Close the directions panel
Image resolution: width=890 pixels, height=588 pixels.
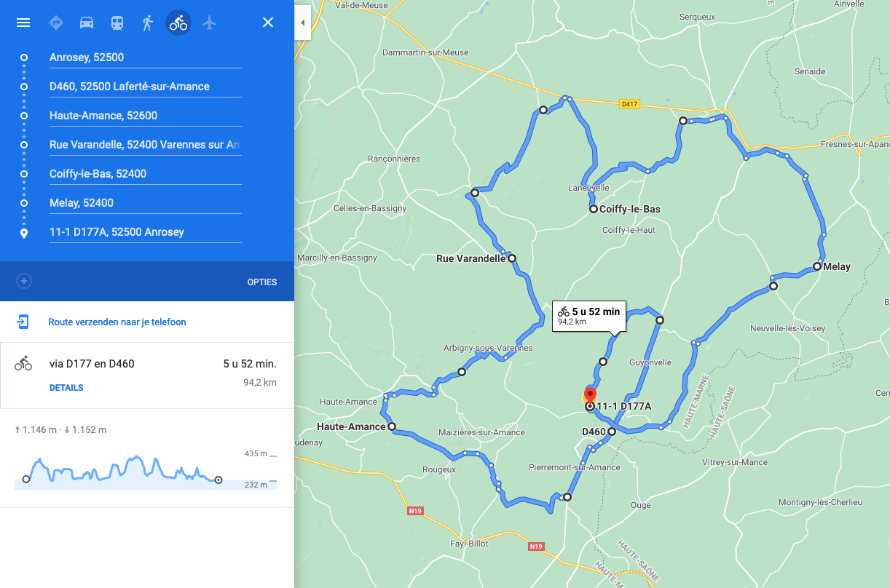(x=268, y=23)
